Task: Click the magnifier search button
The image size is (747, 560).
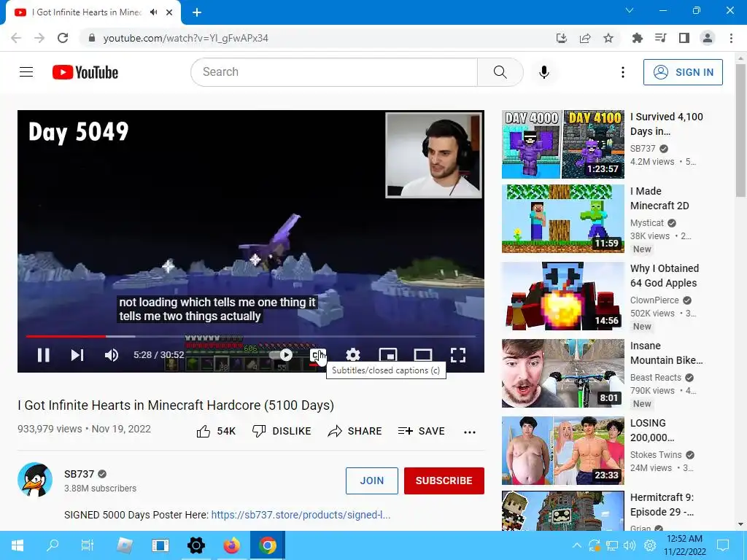Action: [x=500, y=72]
